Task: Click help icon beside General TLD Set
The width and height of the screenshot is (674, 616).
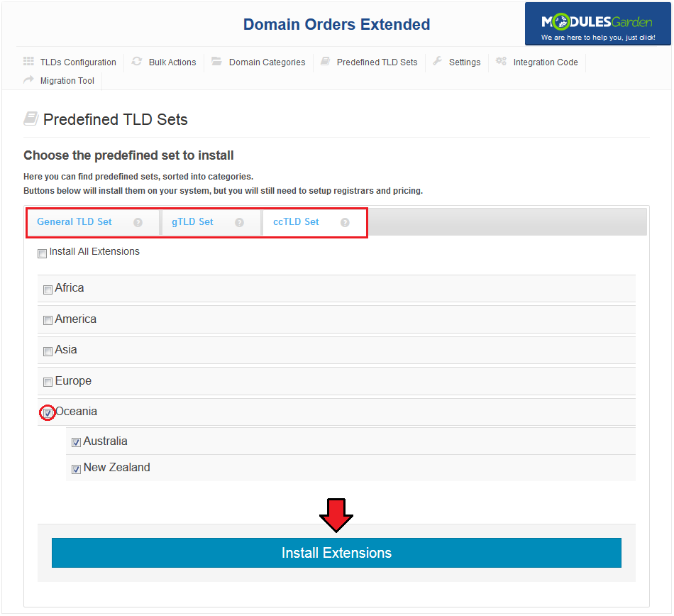Action: pyautogui.click(x=138, y=222)
